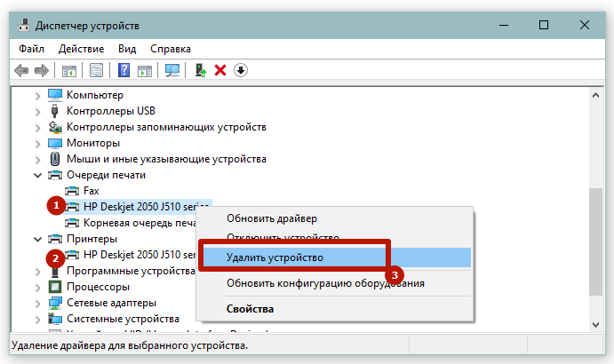The height and width of the screenshot is (364, 614).
Task: Click the disable device down-arrow icon
Action: tap(241, 70)
